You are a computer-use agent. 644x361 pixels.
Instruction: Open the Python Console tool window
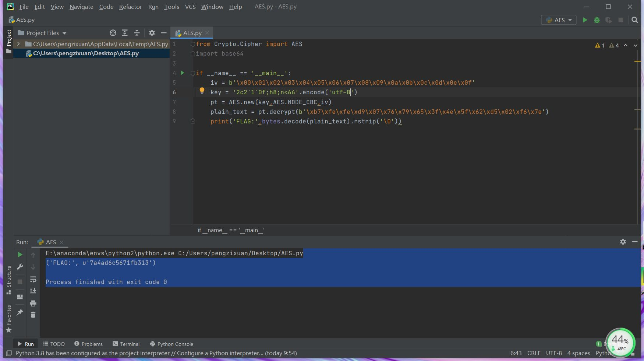coord(171,344)
